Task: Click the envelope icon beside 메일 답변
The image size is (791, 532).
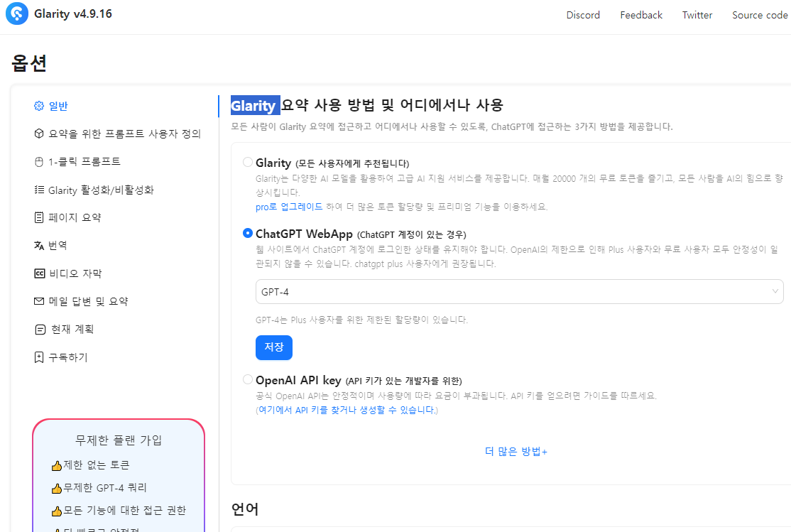Action: coord(39,301)
